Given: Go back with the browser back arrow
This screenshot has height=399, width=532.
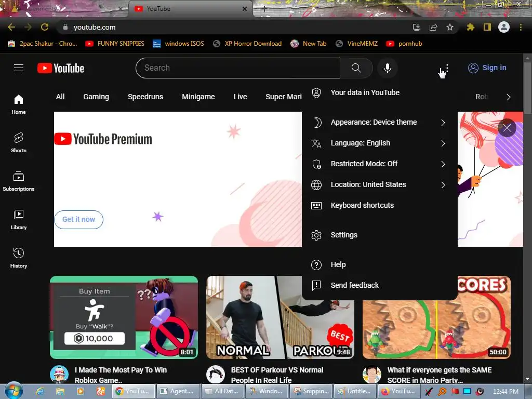Looking at the screenshot, I should point(11,27).
